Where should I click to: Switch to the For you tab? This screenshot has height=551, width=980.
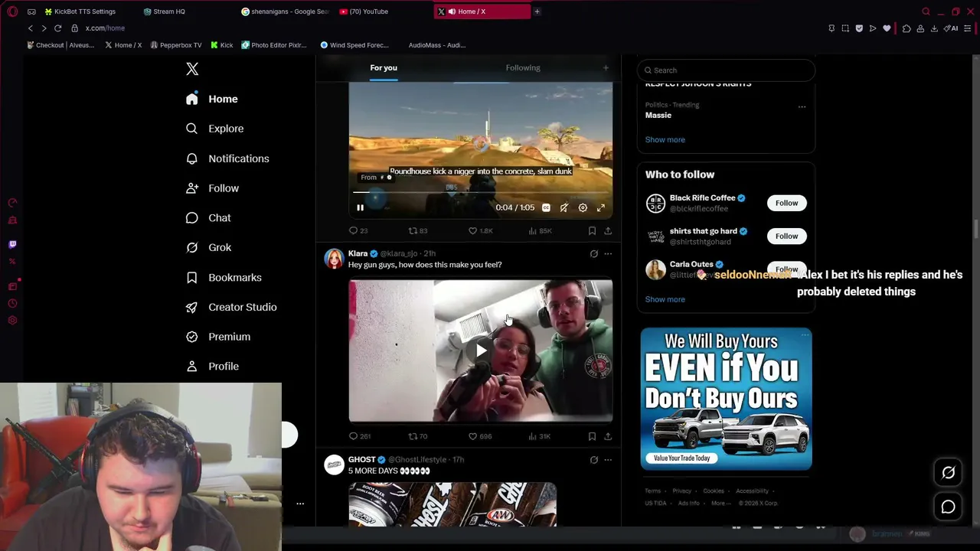pyautogui.click(x=384, y=67)
